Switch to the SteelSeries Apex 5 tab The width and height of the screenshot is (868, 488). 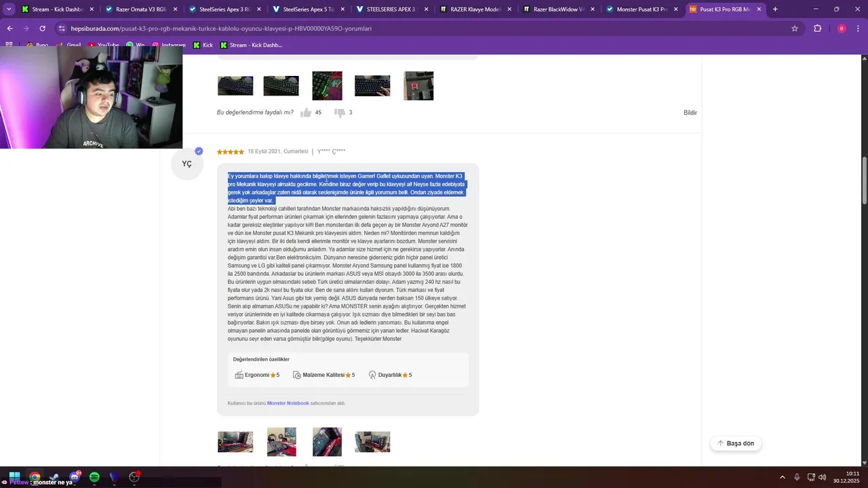(309, 9)
